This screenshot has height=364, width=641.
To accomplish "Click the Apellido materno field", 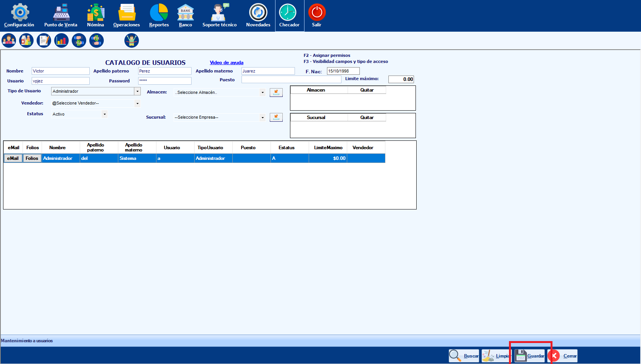I will [268, 71].
